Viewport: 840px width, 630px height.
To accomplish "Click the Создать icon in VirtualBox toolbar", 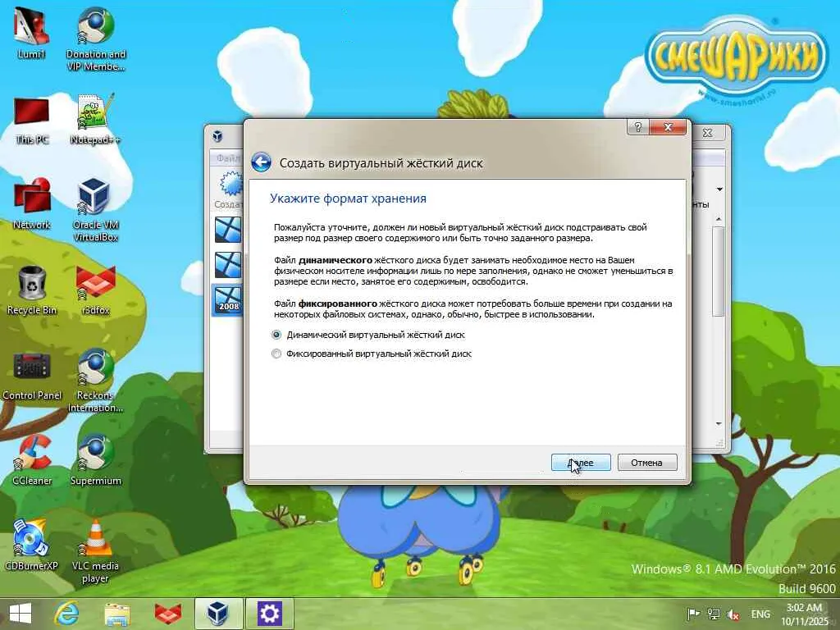I will tap(230, 190).
